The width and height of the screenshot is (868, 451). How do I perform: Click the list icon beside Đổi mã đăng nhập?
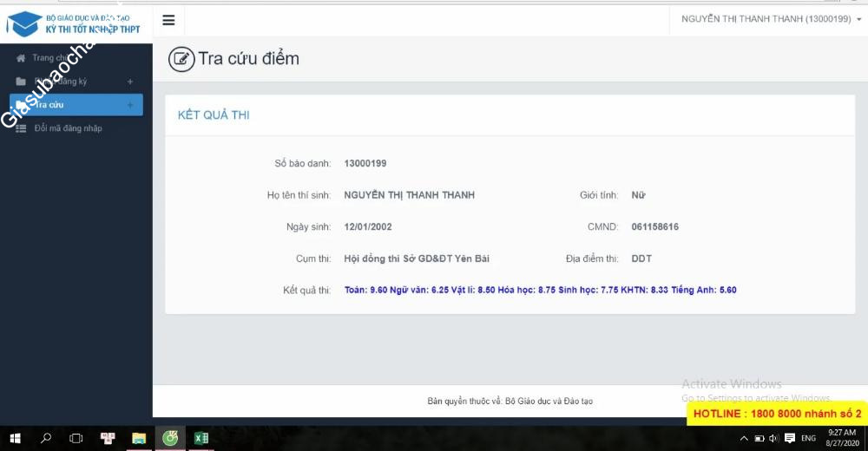click(21, 128)
